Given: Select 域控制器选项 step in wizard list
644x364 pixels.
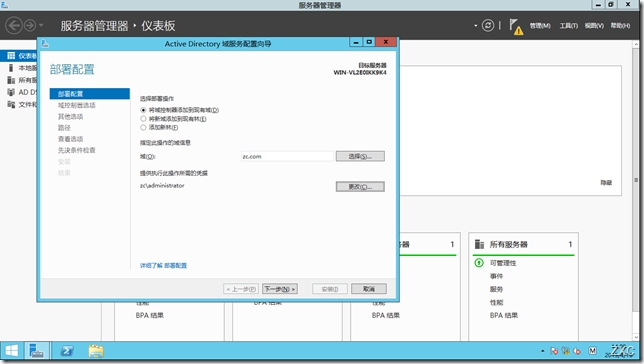Looking at the screenshot, I should coord(77,105).
